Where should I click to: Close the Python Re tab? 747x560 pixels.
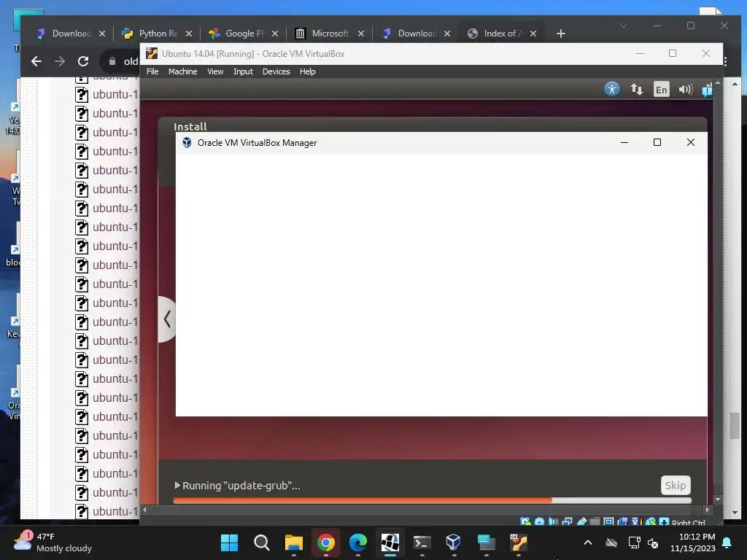click(x=189, y=34)
